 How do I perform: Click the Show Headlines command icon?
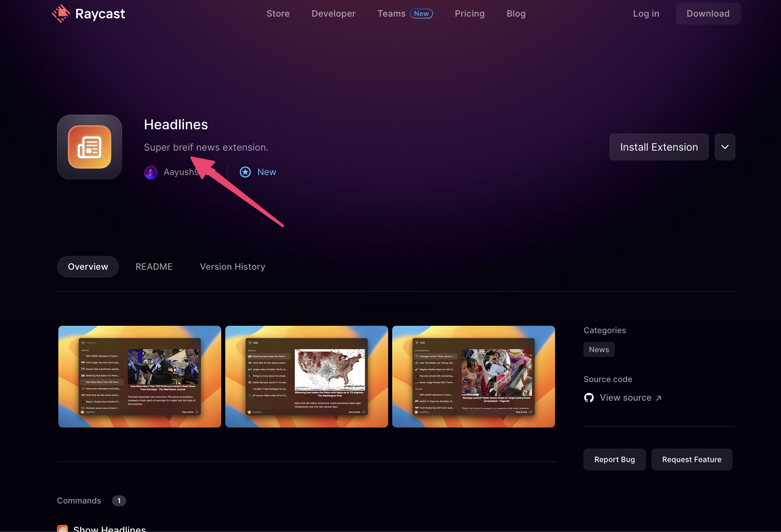point(62,529)
